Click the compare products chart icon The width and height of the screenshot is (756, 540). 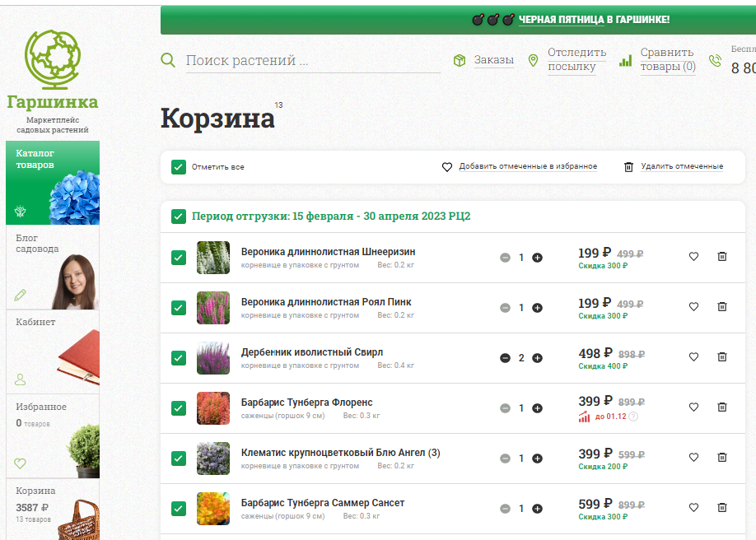tap(625, 61)
